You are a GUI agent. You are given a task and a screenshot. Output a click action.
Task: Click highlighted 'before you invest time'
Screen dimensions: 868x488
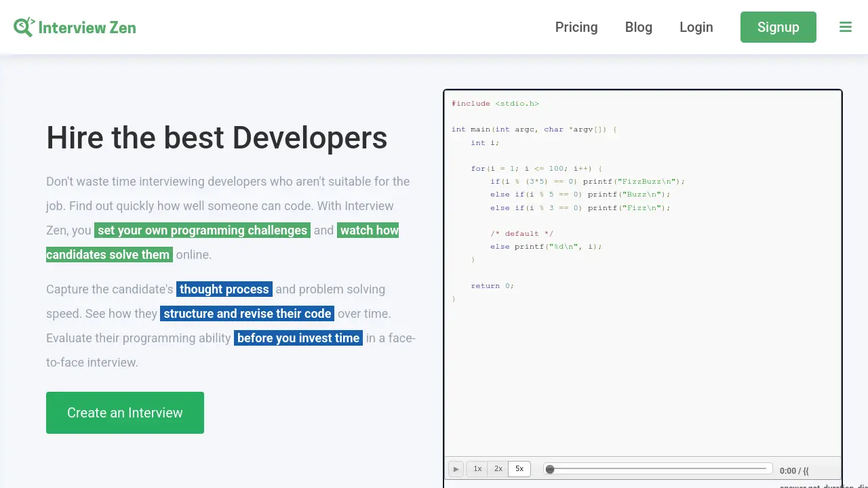tap(298, 338)
